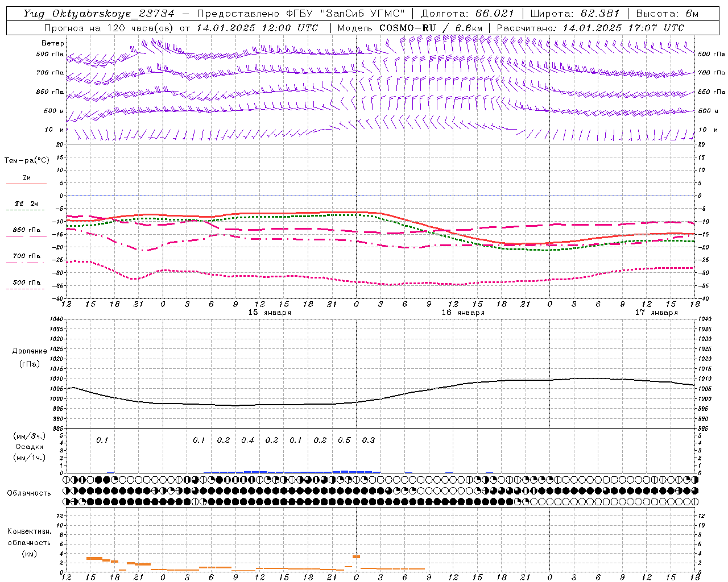Click the forecast start time 14.01.2025 12:00 UTC
This screenshot has width=728, height=582.
pos(257,28)
